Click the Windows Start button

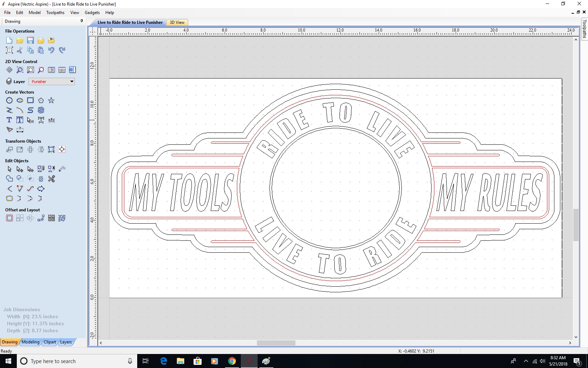[8, 361]
